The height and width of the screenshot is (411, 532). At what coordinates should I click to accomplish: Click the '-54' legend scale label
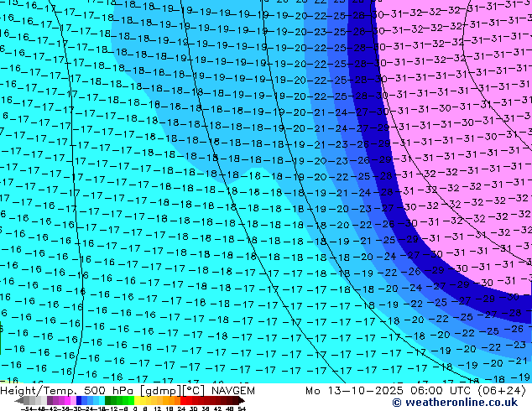[27, 408]
